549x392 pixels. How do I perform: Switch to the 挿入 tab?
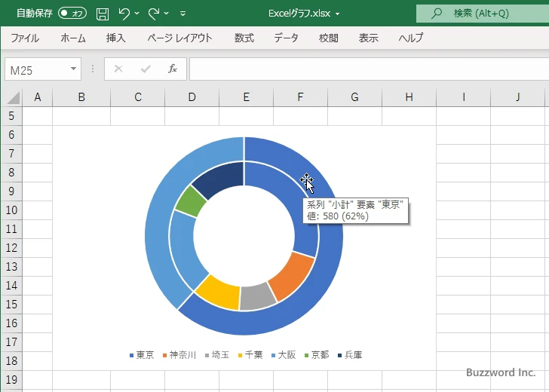click(x=116, y=38)
